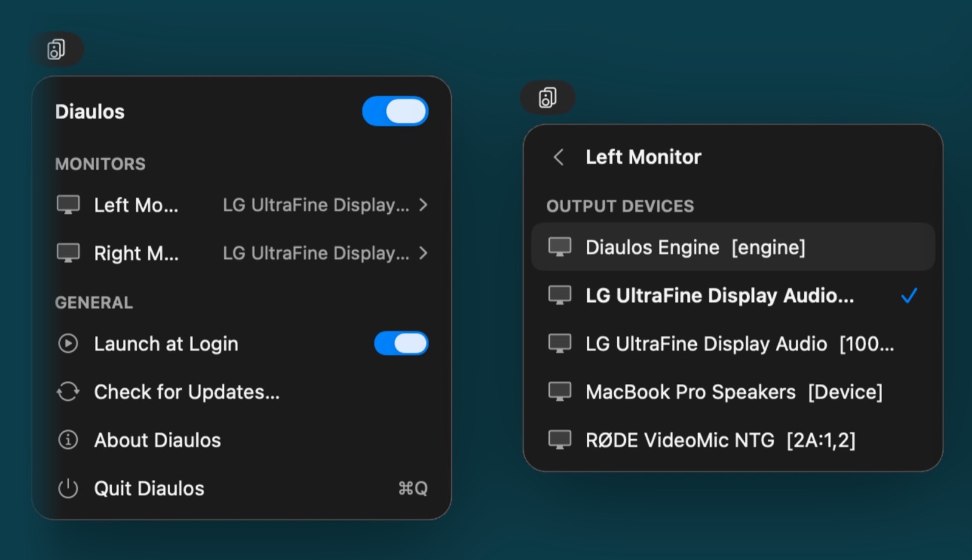The width and height of the screenshot is (972, 560).
Task: Click the monitor icon beside checked LG UltraFine device
Action: (560, 295)
